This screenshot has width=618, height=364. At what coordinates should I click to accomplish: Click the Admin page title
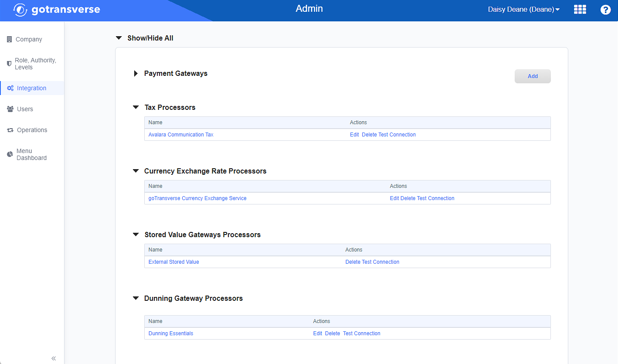pos(309,9)
